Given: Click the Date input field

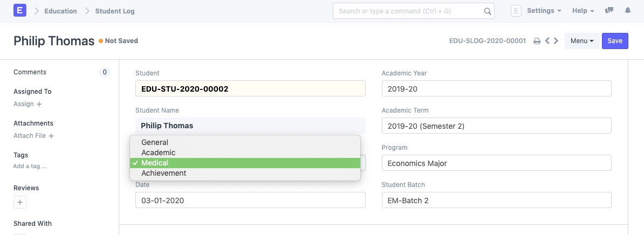Looking at the screenshot, I should tap(250, 200).
